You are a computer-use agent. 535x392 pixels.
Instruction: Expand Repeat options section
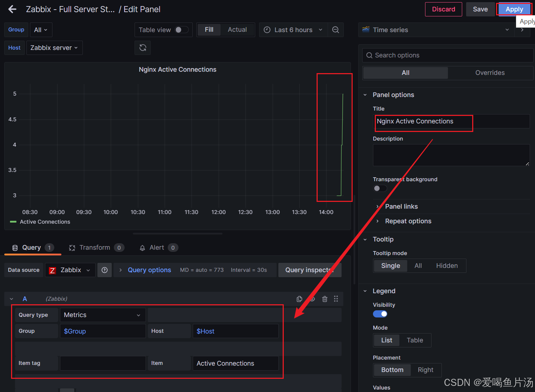tap(408, 221)
